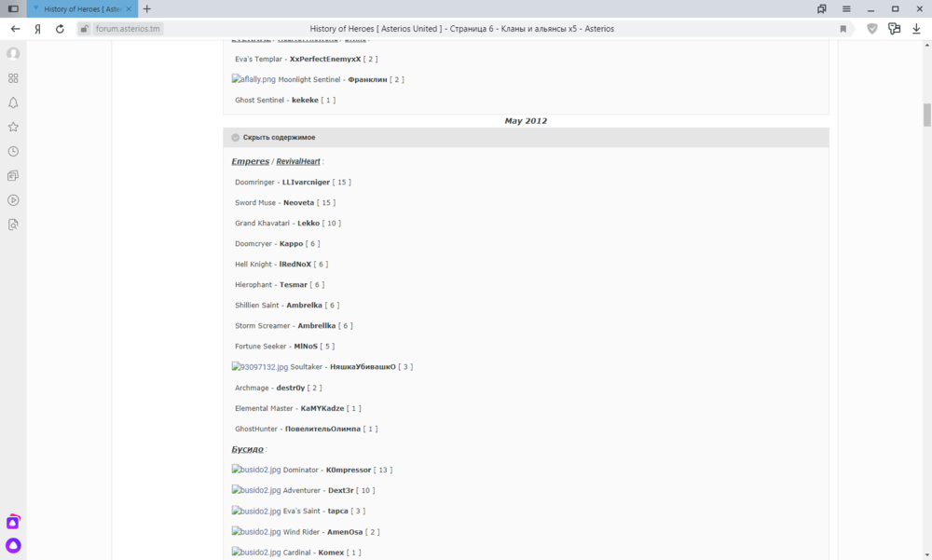Launch Alice assistant in sidebar
The width and height of the screenshot is (932, 560).
[x=13, y=546]
